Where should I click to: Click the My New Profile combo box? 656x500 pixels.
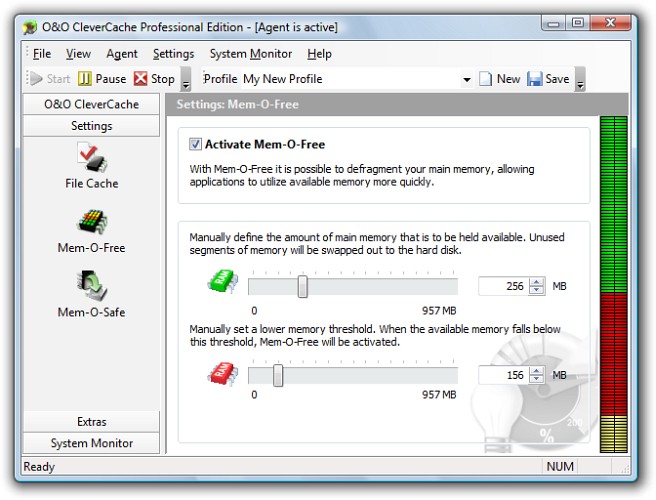pyautogui.click(x=358, y=79)
